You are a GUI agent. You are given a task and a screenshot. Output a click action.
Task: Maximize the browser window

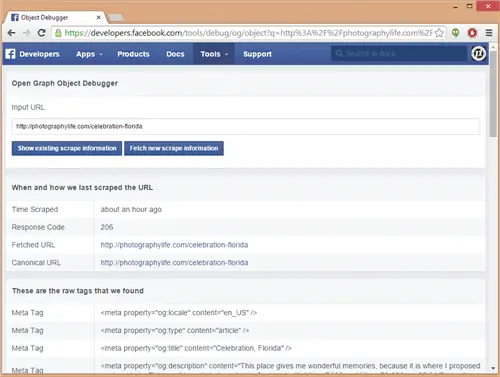(469, 6)
